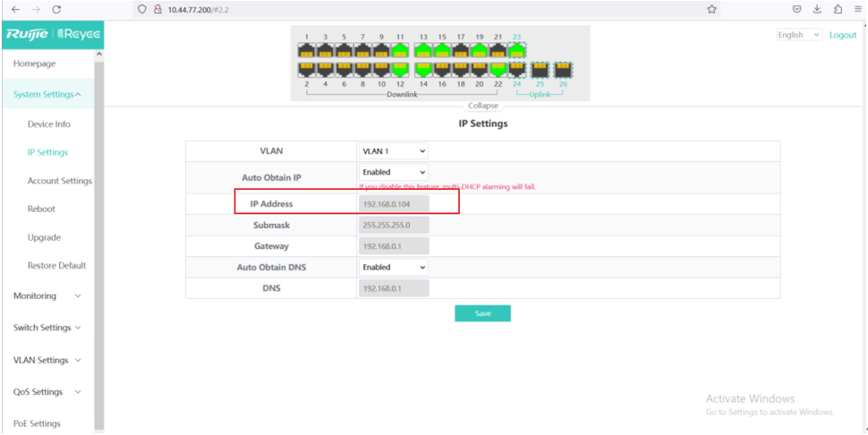Expand the Monitoring menu section
The width and height of the screenshot is (868, 435).
[47, 295]
